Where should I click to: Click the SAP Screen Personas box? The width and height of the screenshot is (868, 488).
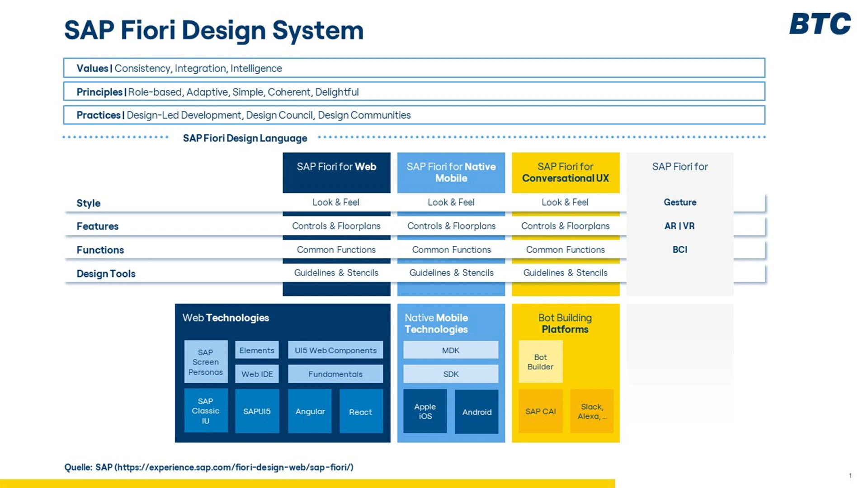pyautogui.click(x=206, y=361)
